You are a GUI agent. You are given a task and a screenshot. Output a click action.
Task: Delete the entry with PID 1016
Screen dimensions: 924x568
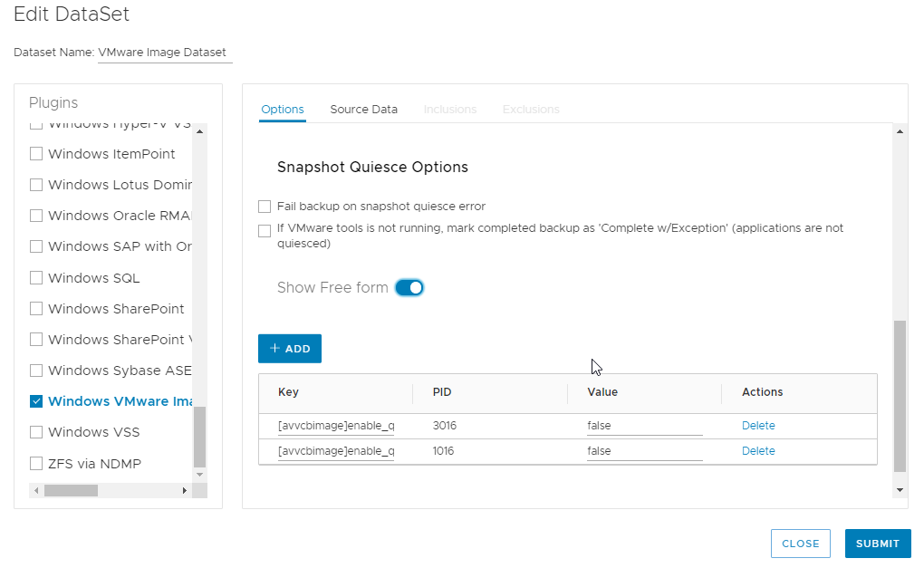click(758, 451)
